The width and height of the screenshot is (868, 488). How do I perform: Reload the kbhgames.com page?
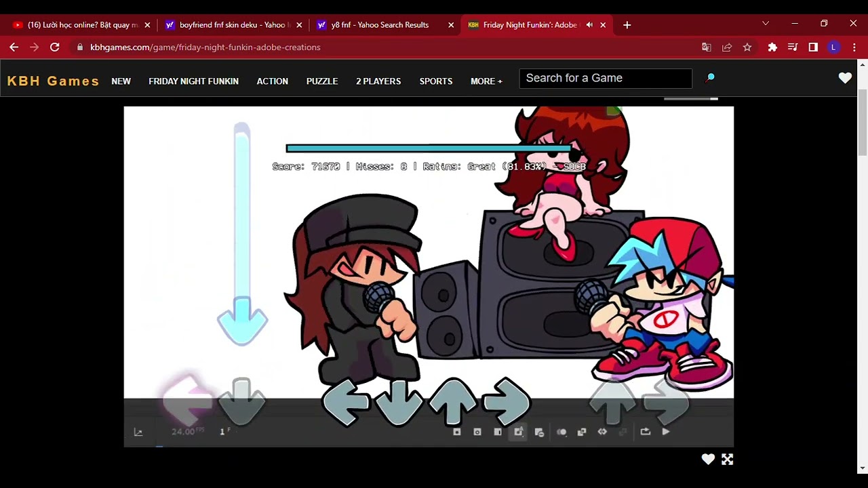(x=55, y=47)
